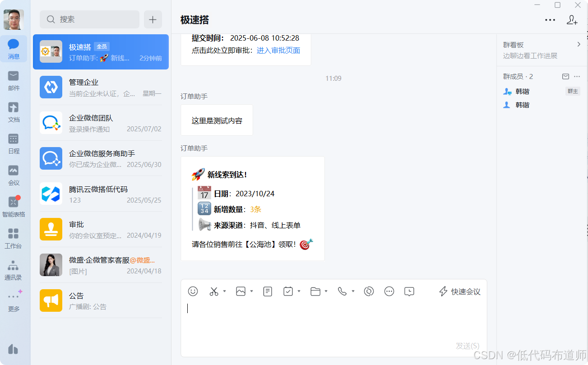Click the 搜索 search field
The width and height of the screenshot is (588, 365).
click(x=89, y=19)
